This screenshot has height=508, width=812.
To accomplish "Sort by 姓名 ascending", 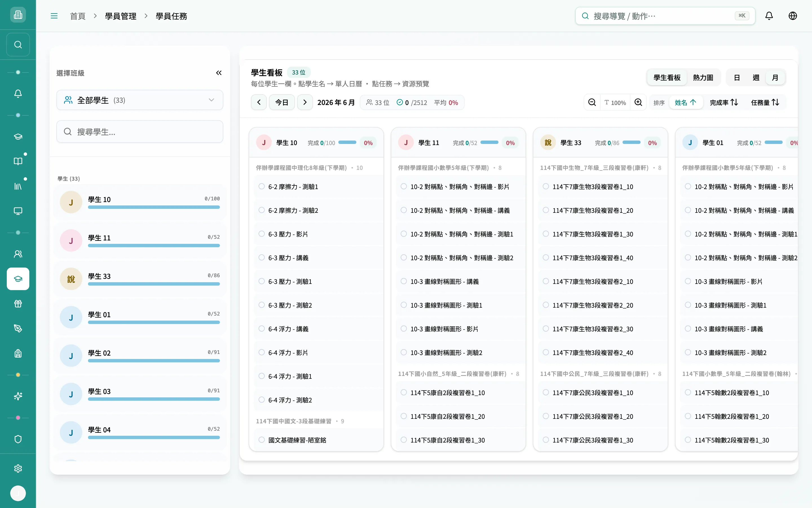I will [x=685, y=102].
